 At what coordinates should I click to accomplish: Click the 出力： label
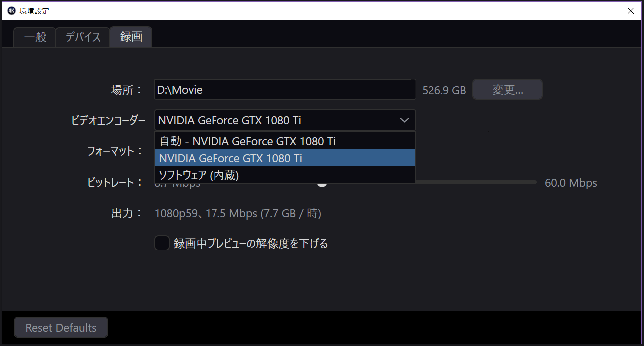tap(127, 213)
